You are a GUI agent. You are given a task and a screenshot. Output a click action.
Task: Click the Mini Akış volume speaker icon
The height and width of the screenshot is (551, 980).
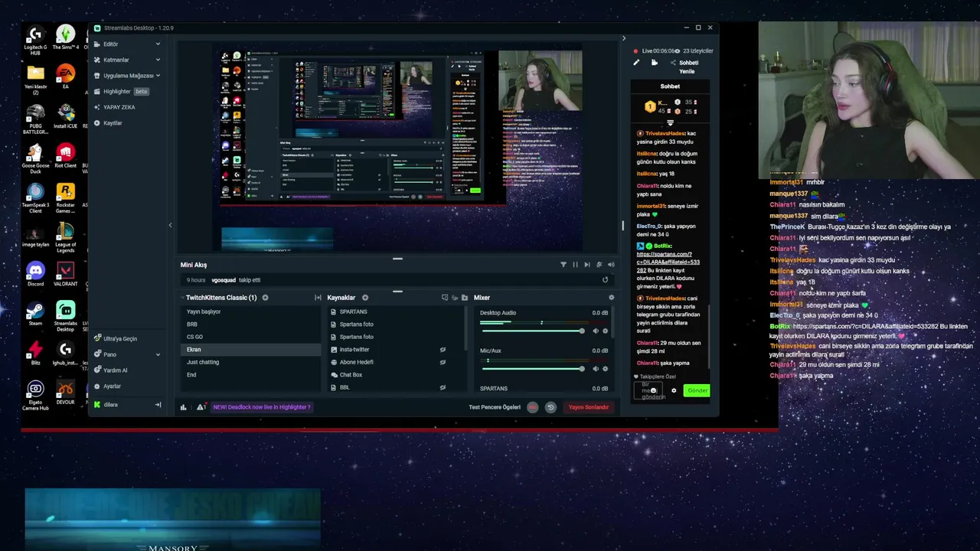[611, 265]
